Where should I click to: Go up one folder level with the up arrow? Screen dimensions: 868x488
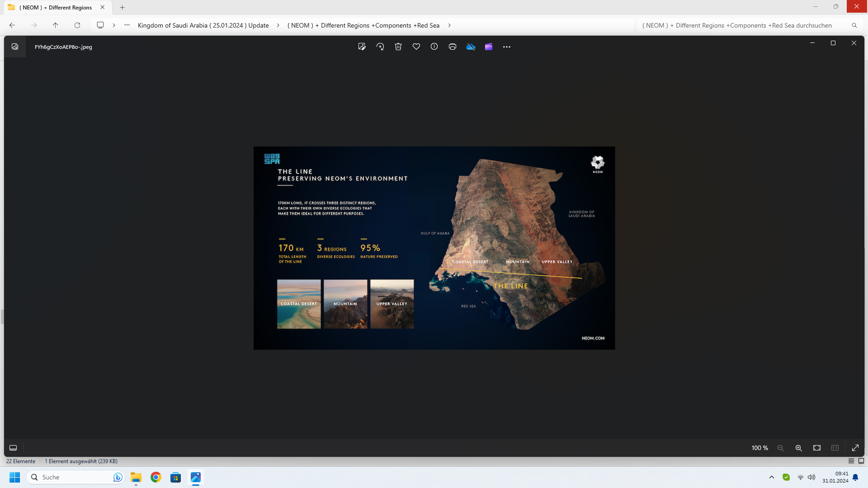(x=56, y=25)
